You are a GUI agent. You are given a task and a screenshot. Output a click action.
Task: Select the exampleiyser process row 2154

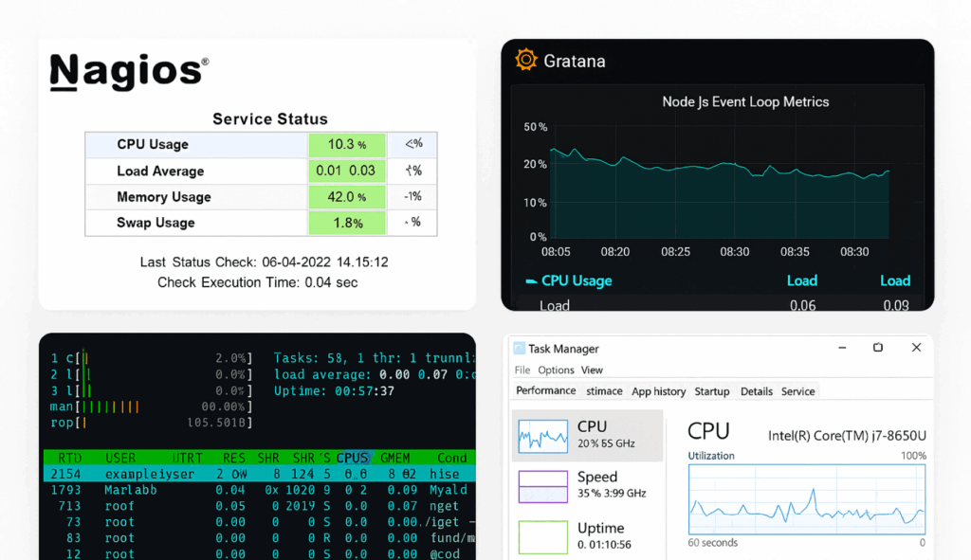(260, 474)
